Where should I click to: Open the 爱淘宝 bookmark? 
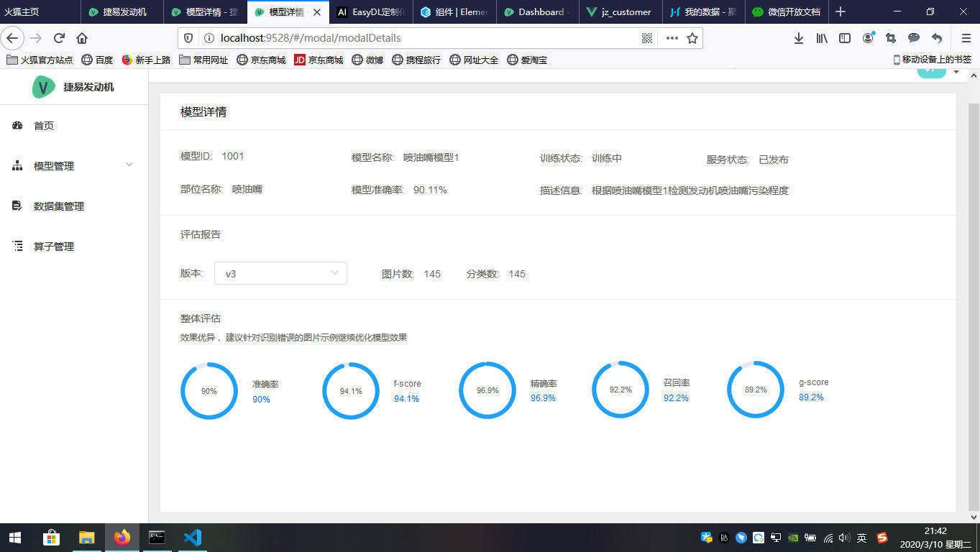point(527,60)
